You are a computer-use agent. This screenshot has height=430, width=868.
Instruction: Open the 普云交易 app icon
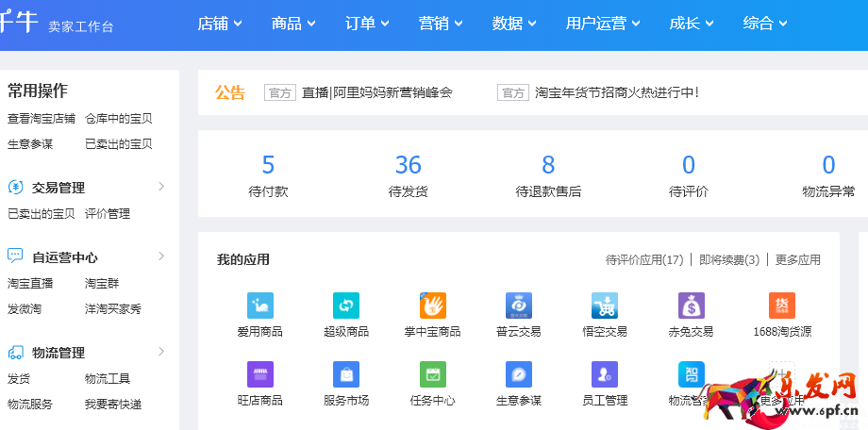click(519, 306)
